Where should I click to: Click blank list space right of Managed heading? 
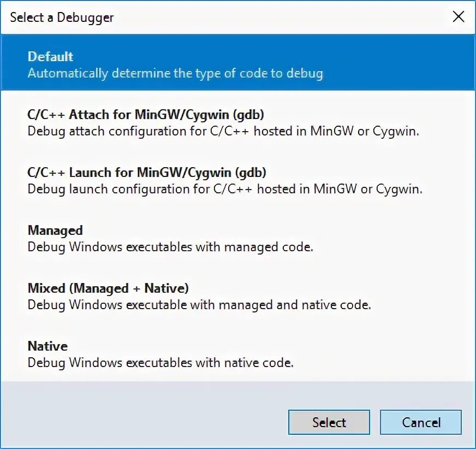[273, 231]
